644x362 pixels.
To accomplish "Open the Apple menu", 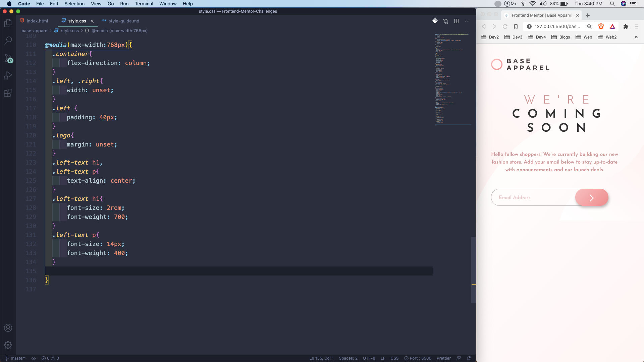I will 9,4.
